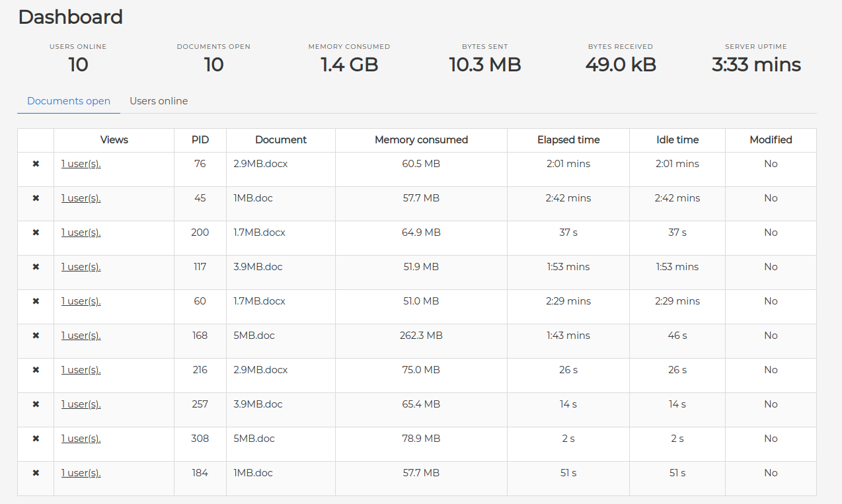Select the Documents open tab
842x504 pixels.
coord(69,101)
